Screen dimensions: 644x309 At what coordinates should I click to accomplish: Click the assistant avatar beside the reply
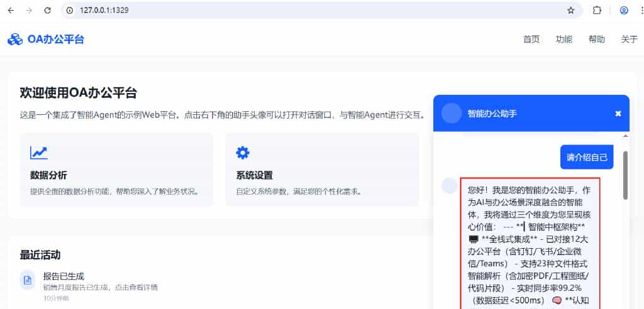point(449,185)
